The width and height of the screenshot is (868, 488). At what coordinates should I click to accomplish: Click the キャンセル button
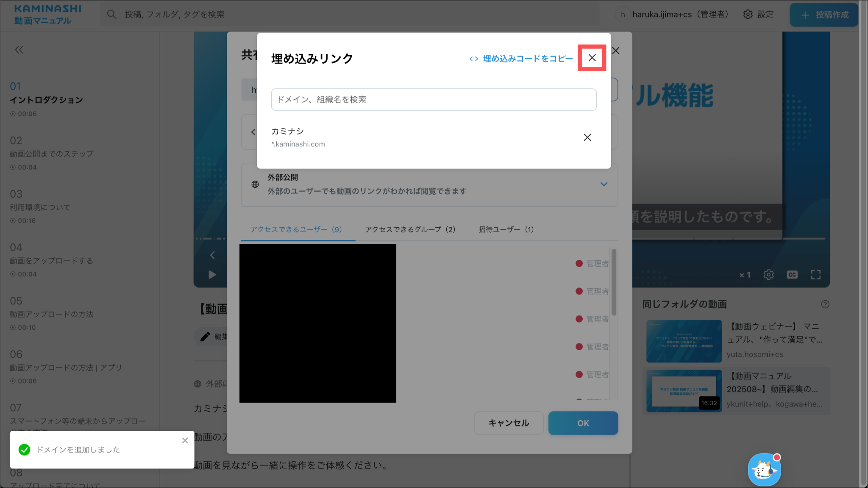(x=509, y=423)
